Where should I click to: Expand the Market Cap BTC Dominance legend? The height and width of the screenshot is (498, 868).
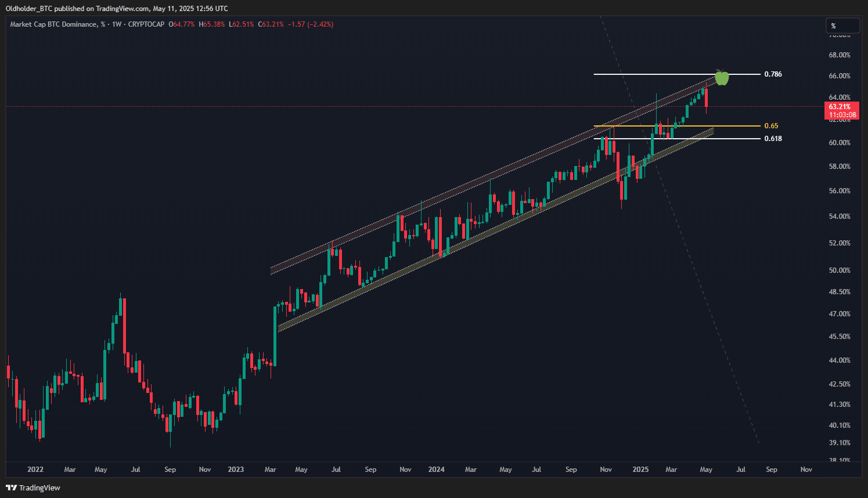(56, 25)
